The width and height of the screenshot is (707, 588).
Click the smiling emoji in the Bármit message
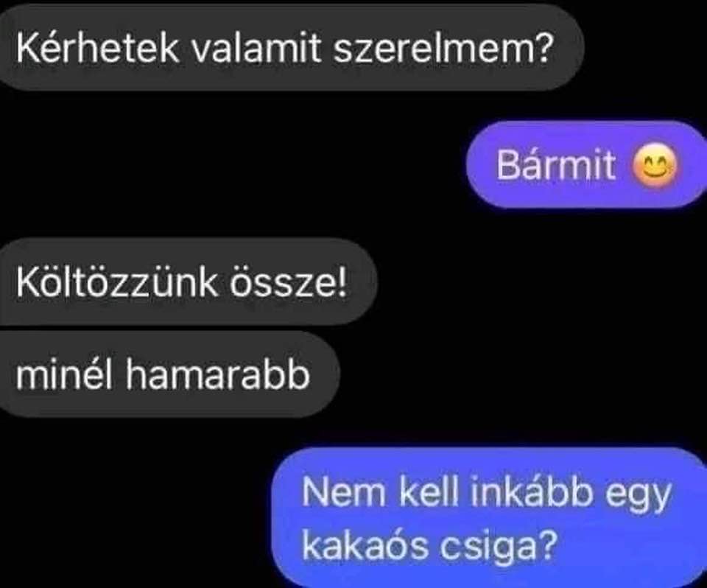click(x=655, y=165)
